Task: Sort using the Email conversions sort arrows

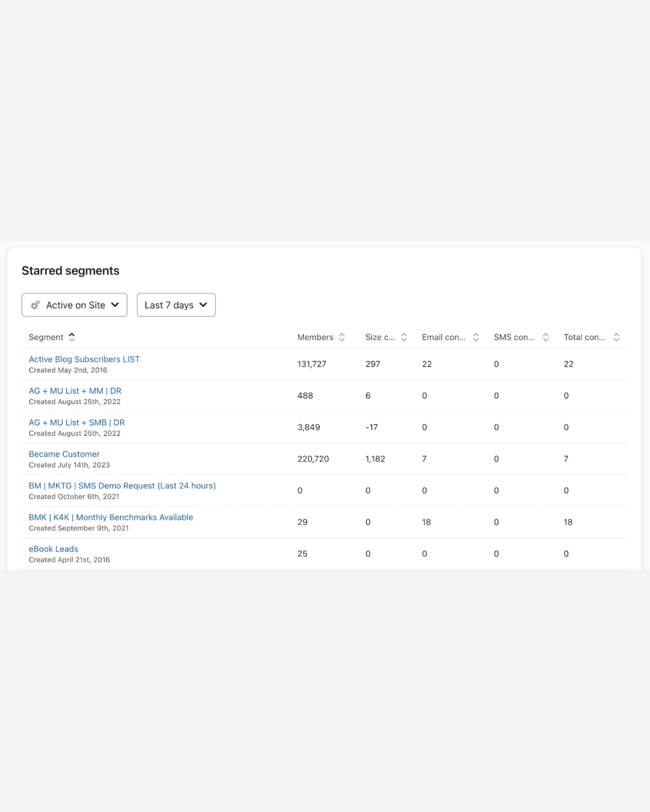Action: pos(476,336)
